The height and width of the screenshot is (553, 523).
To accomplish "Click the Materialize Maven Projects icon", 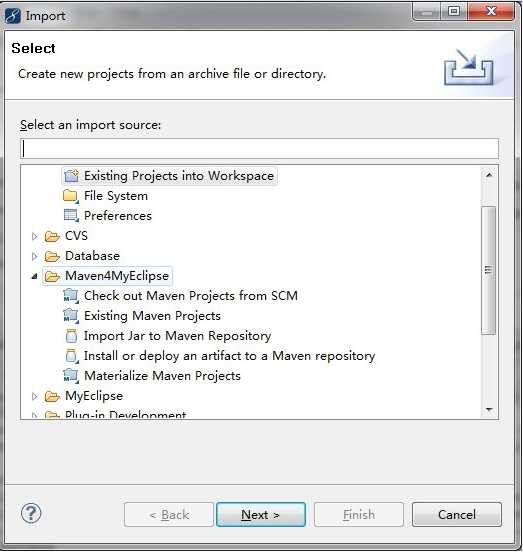I will pos(71,376).
